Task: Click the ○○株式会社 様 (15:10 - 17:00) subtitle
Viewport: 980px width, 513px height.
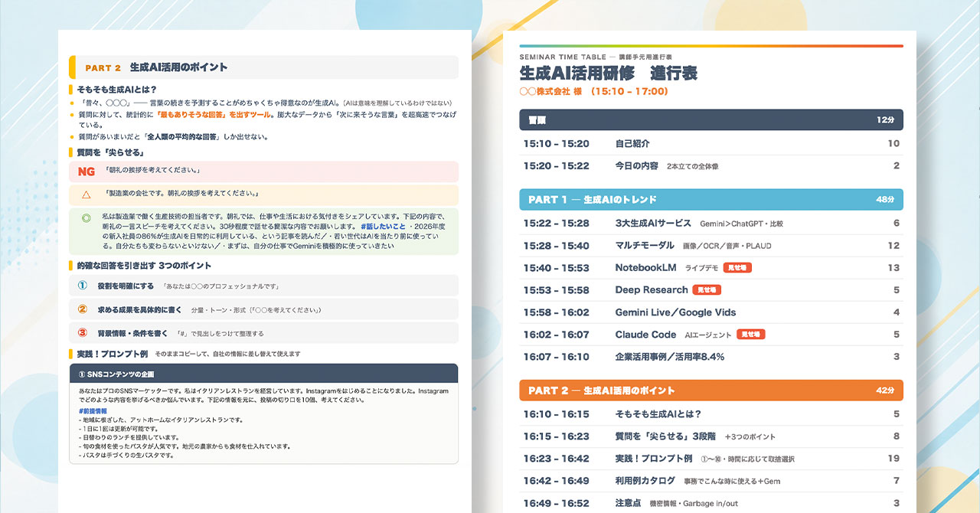Action: pos(594,91)
